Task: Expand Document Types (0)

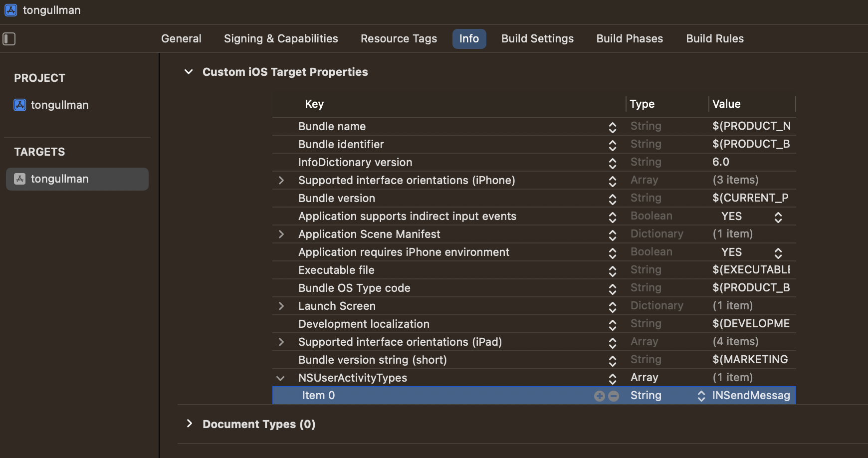Action: coord(190,424)
